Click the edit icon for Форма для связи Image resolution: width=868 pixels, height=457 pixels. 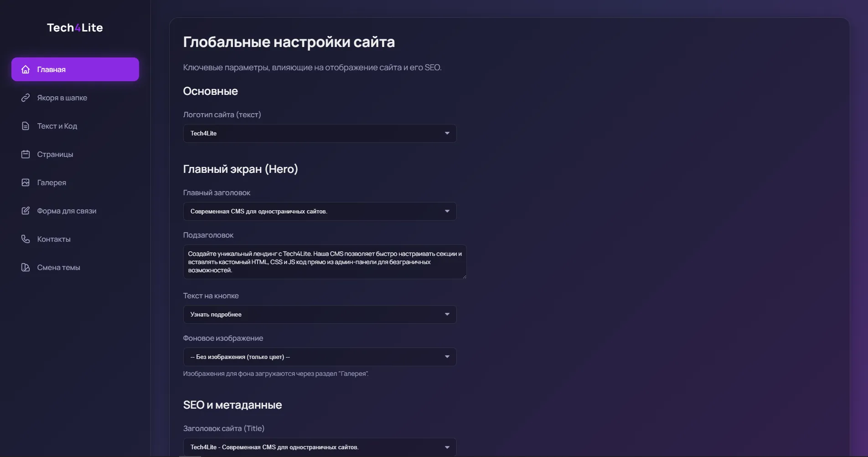(x=26, y=211)
